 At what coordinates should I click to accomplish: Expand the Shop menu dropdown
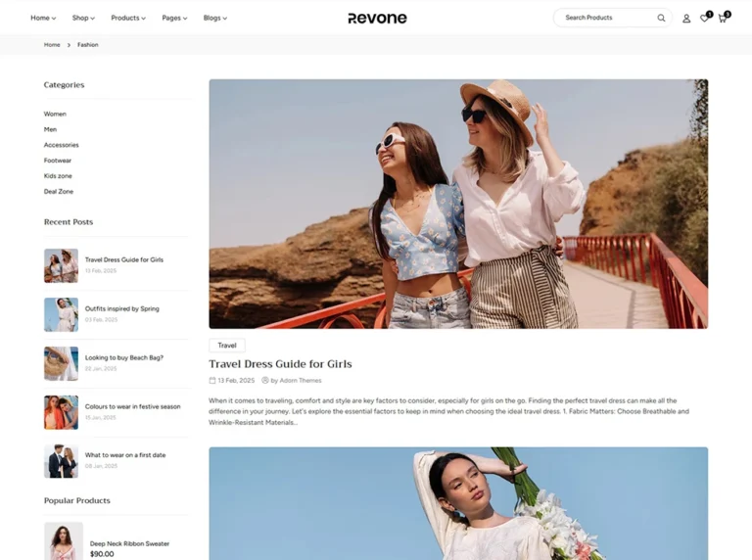[x=83, y=18]
